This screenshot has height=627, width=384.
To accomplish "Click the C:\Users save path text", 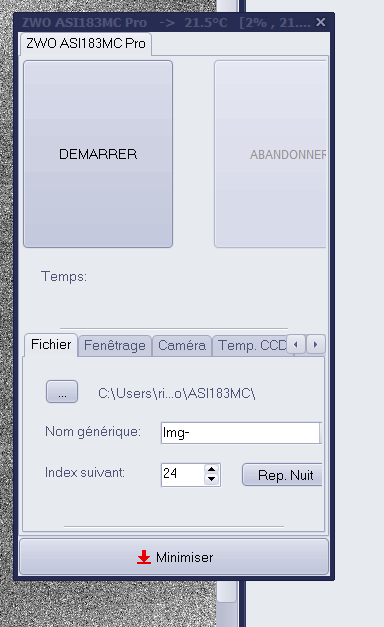I will 176,393.
